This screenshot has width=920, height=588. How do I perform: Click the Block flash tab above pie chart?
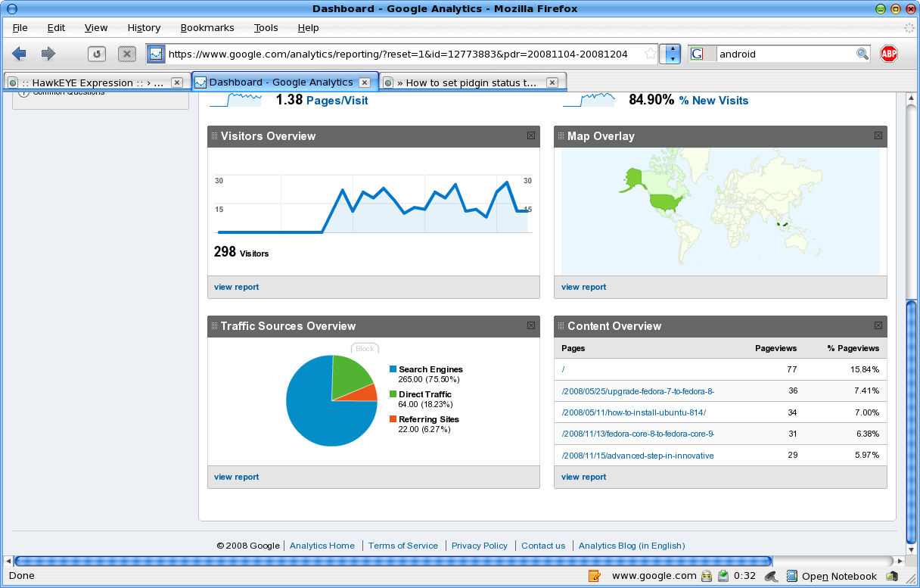365,349
